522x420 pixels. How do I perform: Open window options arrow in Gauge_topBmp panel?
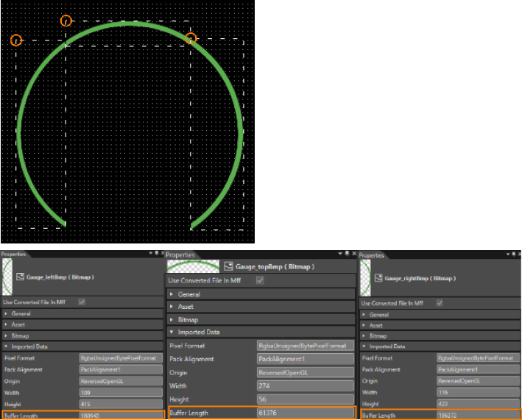[340, 254]
